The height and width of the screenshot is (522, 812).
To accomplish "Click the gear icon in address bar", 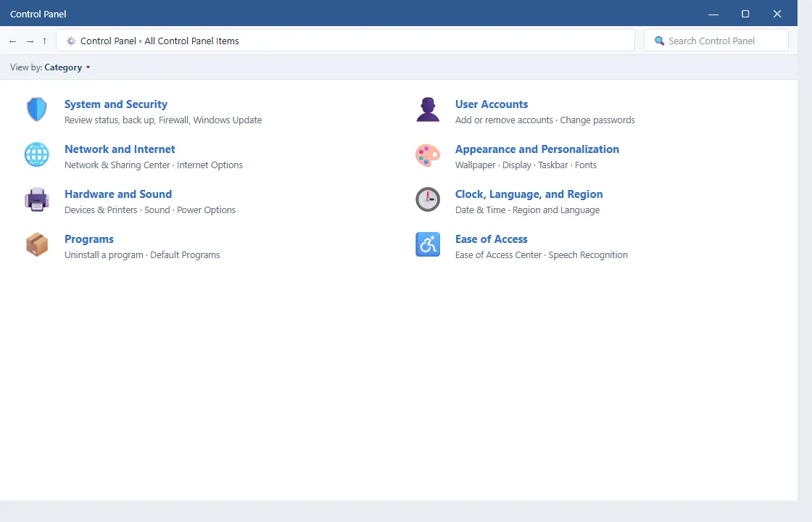I will coord(71,41).
